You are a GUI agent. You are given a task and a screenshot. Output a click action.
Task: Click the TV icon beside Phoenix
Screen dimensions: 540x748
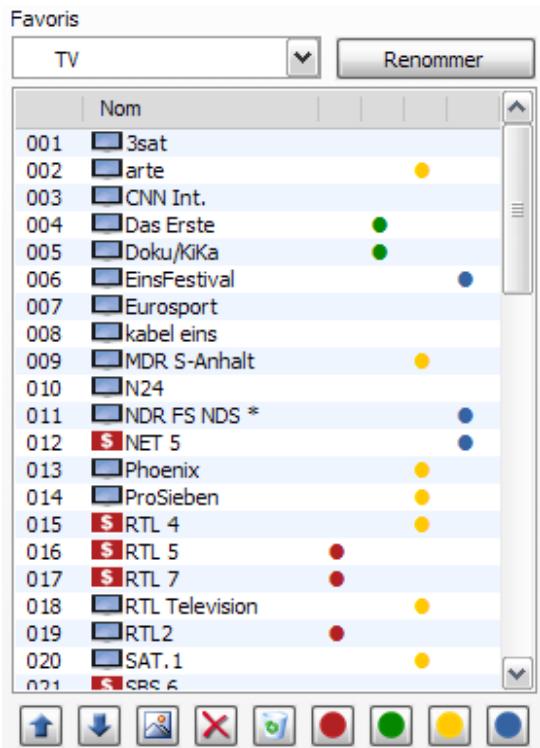(x=106, y=469)
